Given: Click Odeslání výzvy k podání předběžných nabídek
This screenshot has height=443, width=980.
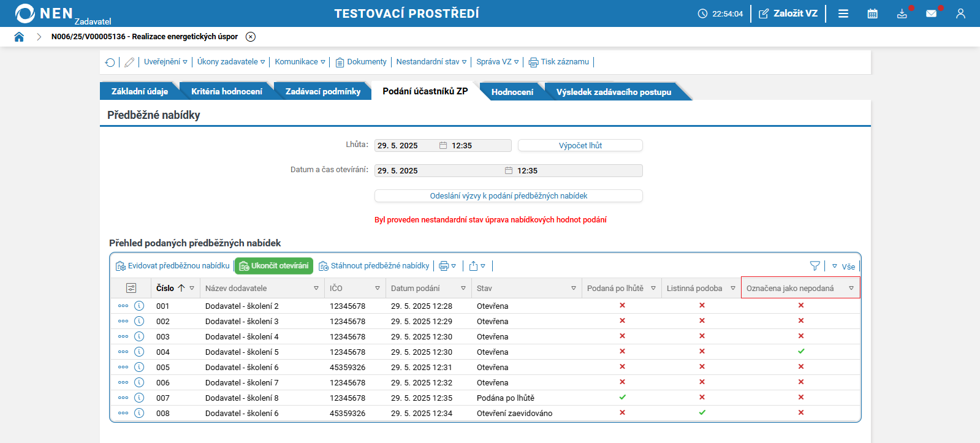Looking at the screenshot, I should tap(508, 195).
